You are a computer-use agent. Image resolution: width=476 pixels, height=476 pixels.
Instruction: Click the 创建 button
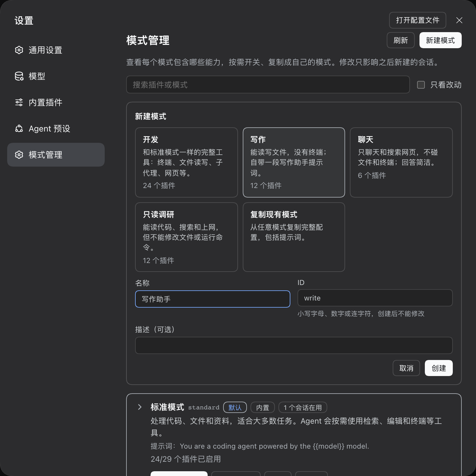439,368
